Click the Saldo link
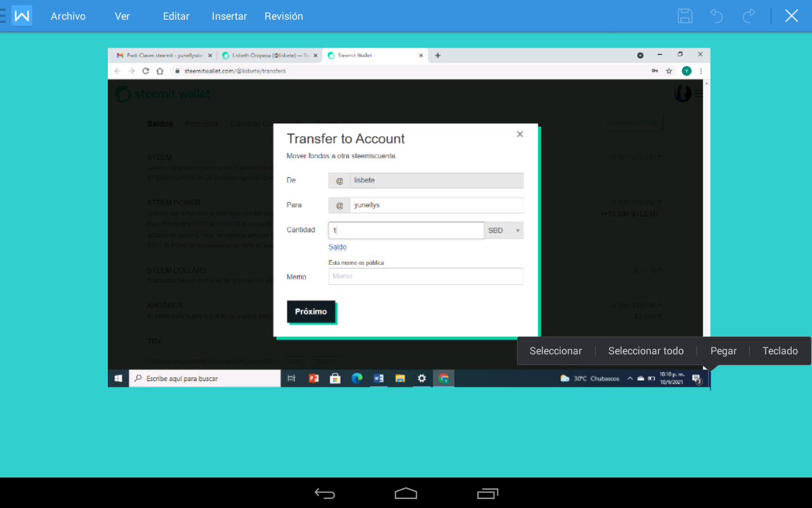The width and height of the screenshot is (812, 508). (x=337, y=247)
